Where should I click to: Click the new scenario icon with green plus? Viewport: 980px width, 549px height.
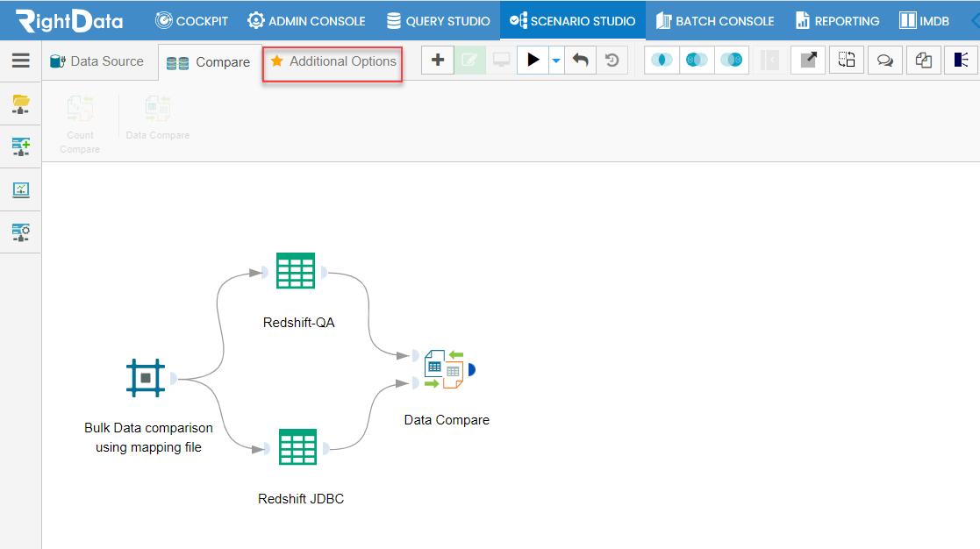tap(20, 146)
